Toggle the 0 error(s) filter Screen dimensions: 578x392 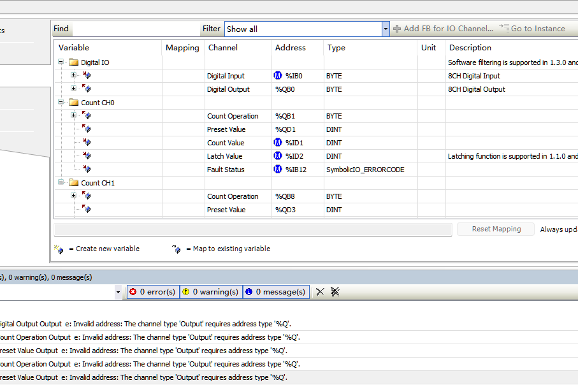(152, 292)
